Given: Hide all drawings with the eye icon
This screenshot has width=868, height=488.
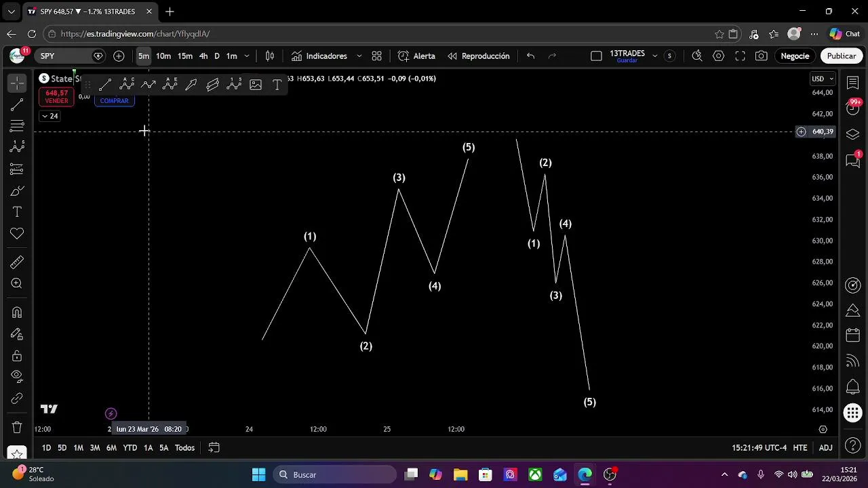Looking at the screenshot, I should point(17,376).
